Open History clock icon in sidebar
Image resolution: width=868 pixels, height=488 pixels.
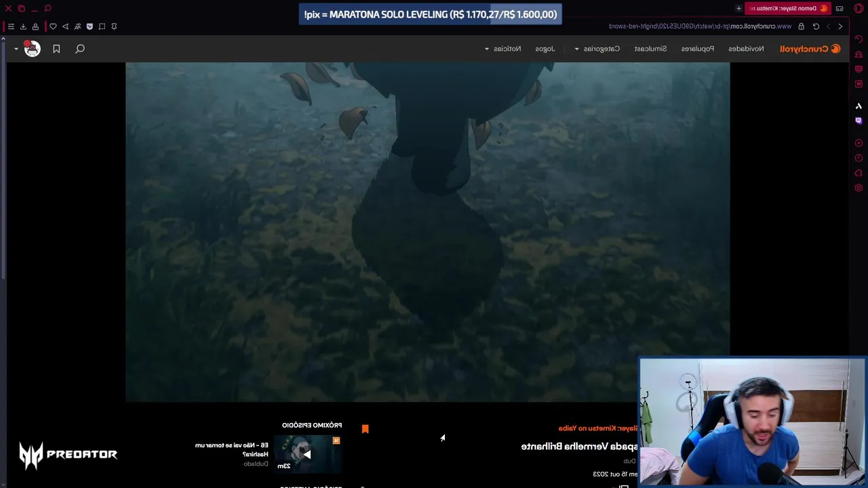(x=859, y=158)
